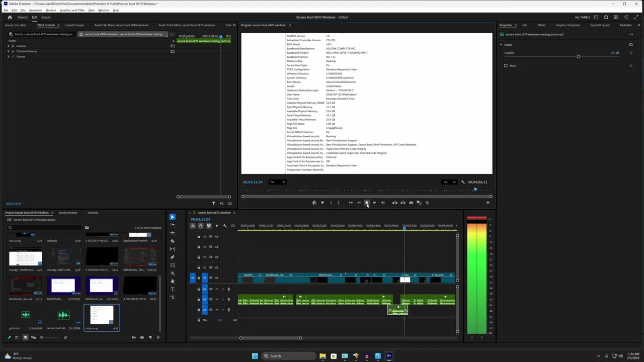Open Fit zoom level dropdown in Program monitor
Image resolution: width=644 pixels, height=362 pixels.
(277, 182)
